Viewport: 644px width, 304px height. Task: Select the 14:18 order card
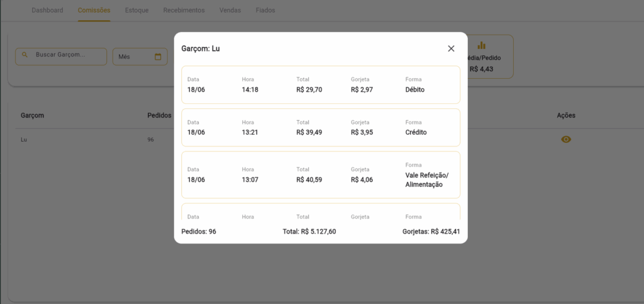tap(321, 84)
